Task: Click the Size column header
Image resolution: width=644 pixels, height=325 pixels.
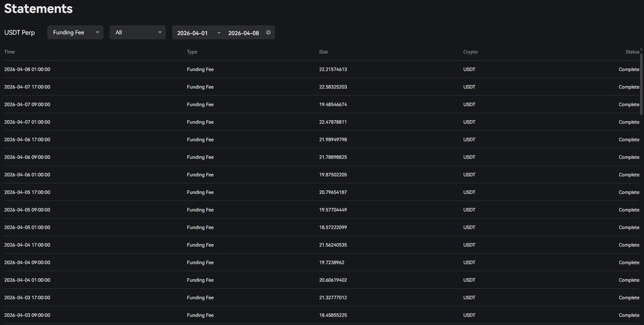Action: coord(323,52)
